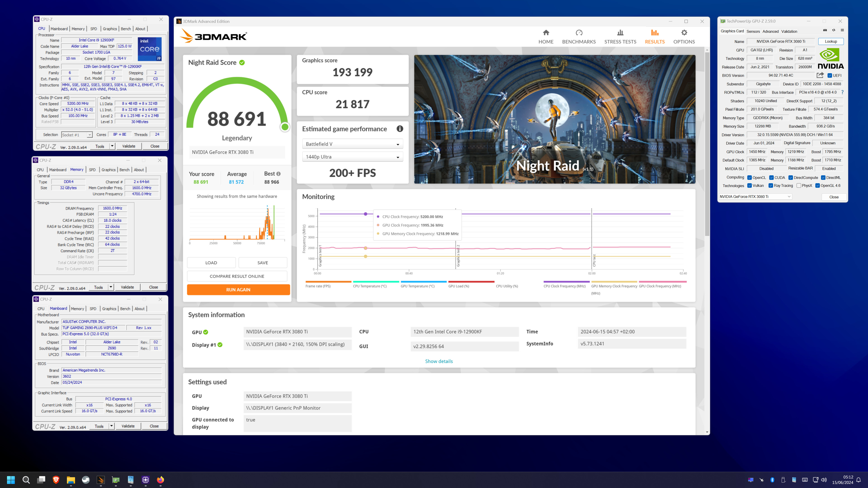
Task: Open the 3DMark OPTIONS gear
Action: pyautogui.click(x=684, y=33)
